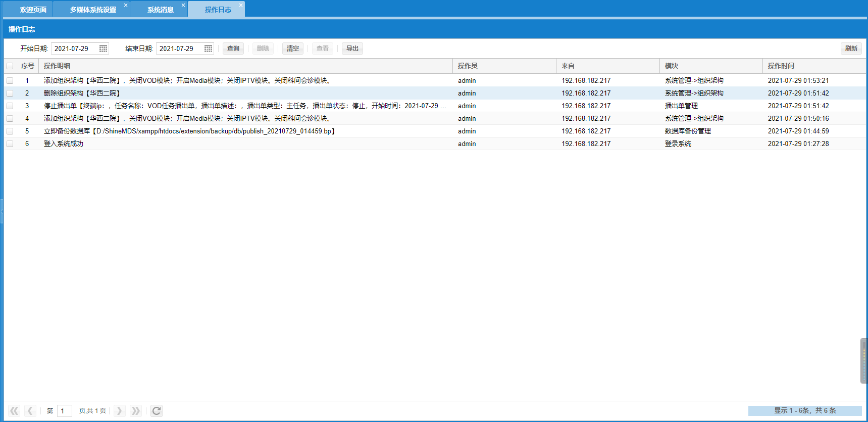868x422 pixels.
Task: Click the 查看 button
Action: (x=323, y=49)
